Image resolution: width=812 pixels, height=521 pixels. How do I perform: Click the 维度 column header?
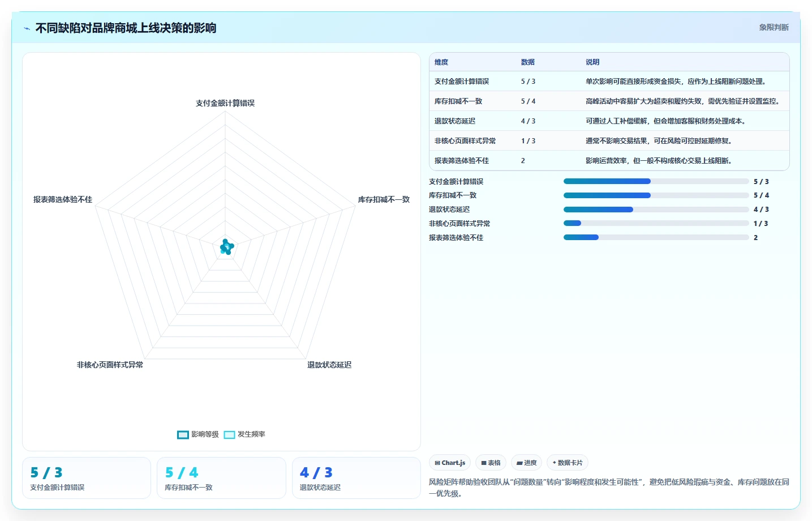pos(441,62)
